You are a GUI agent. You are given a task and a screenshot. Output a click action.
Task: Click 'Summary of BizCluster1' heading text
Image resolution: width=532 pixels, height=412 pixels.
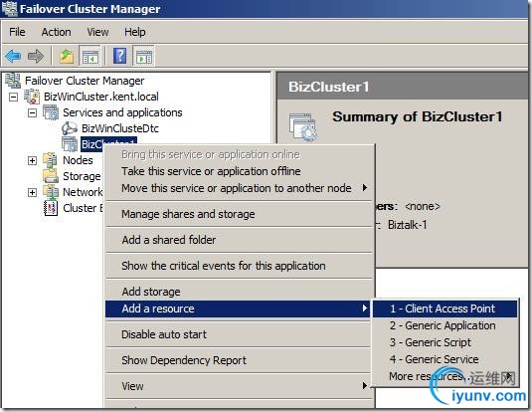tap(418, 116)
